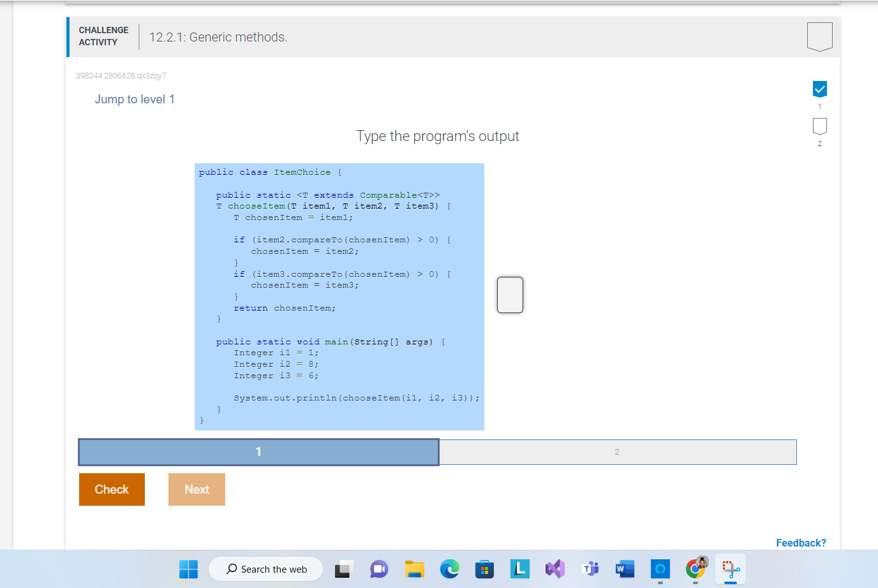The image size is (878, 588).
Task: Open File Explorer from the taskbar
Action: point(415,569)
